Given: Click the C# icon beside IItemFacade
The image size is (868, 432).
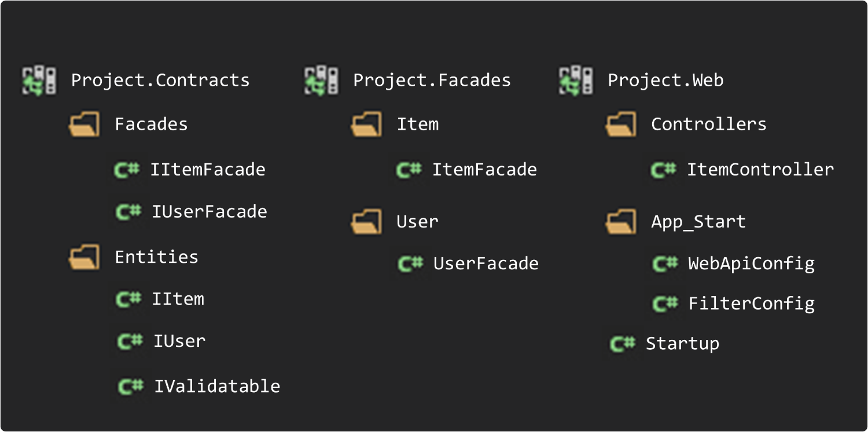Looking at the screenshot, I should click(x=127, y=170).
